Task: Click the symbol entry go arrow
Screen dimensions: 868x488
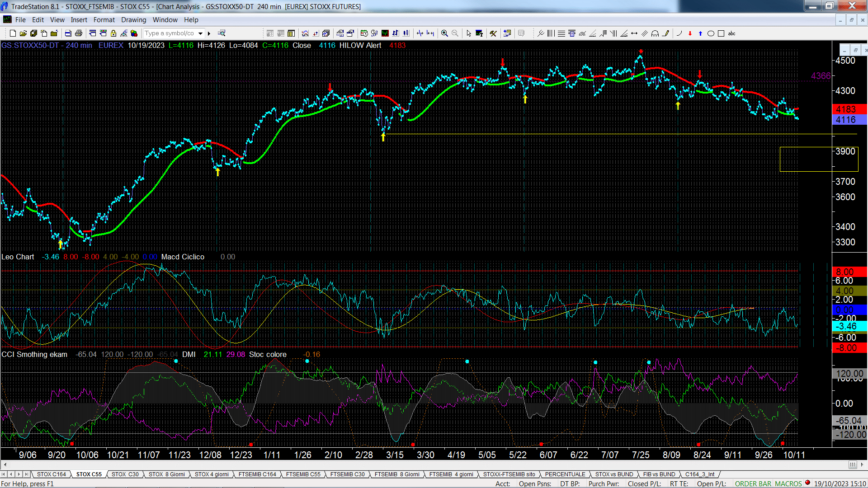Action: 209,33
